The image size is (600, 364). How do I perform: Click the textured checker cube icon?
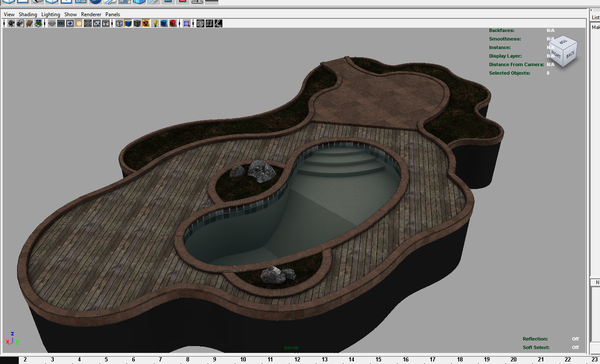coord(146,23)
